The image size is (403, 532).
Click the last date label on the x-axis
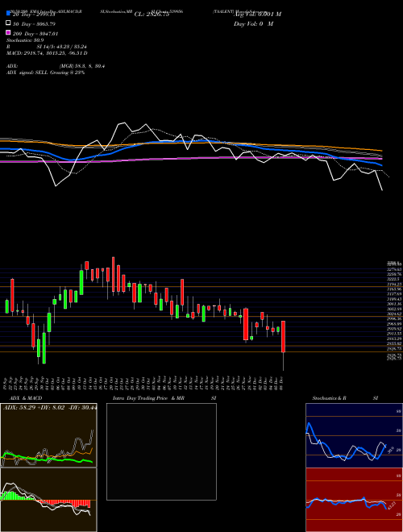point(283,382)
